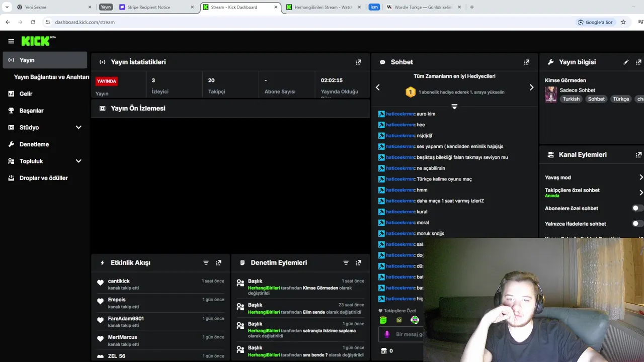Open Yavaş mod settings arrow
The width and height of the screenshot is (644, 362).
[641, 177]
